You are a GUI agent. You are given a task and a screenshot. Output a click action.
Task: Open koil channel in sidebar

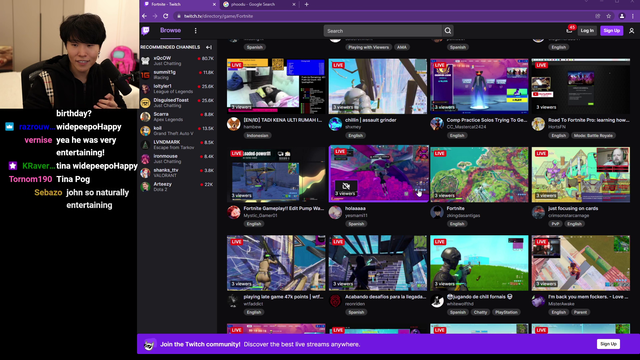(177, 131)
